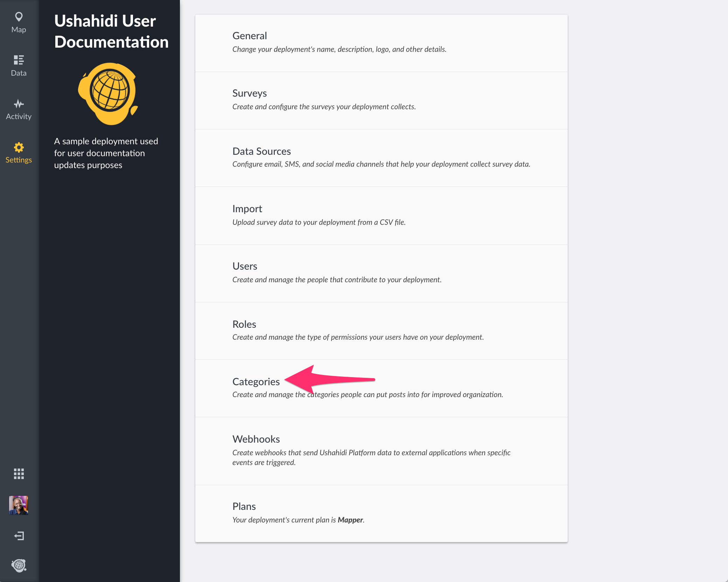The height and width of the screenshot is (582, 728).
Task: Open Roles settings
Action: point(381,331)
